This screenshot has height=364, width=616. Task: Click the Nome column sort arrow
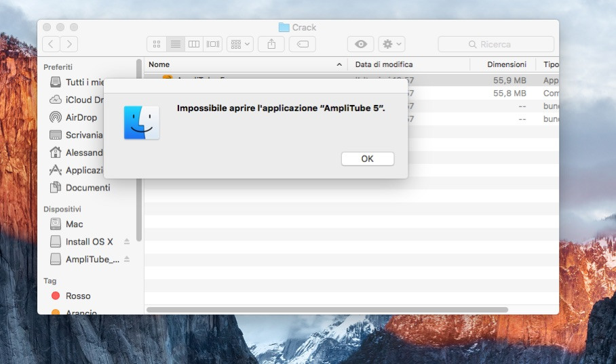point(339,64)
